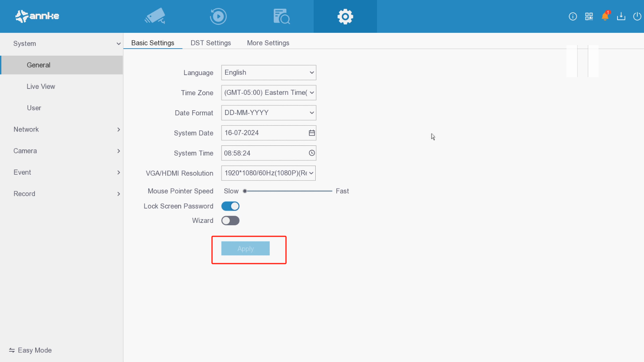Viewport: 644px width, 362px height.
Task: Click the Mouse Pointer Speed slider handle
Action: (245, 191)
